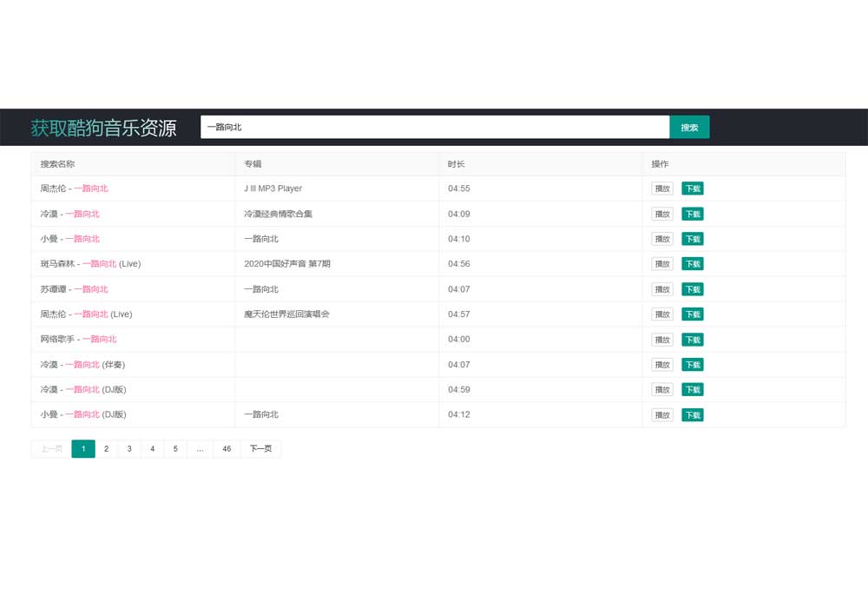This screenshot has width=868, height=602.
Task: Jump to page 5 of results
Action: click(175, 449)
